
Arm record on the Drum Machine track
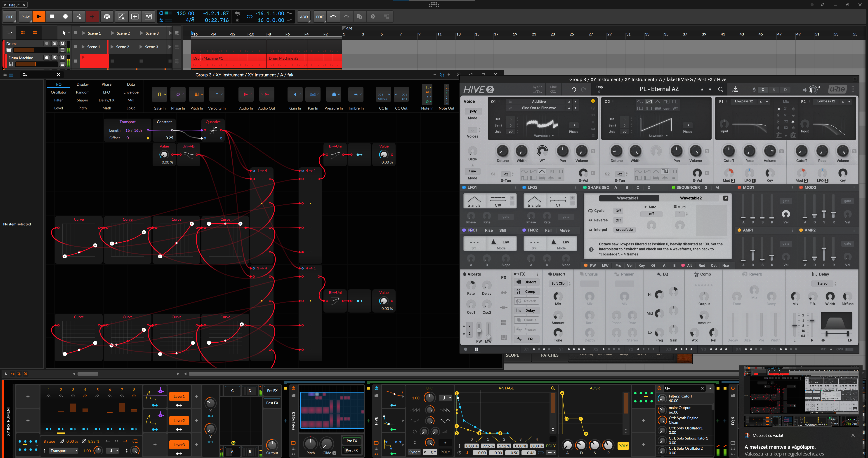[x=47, y=58]
